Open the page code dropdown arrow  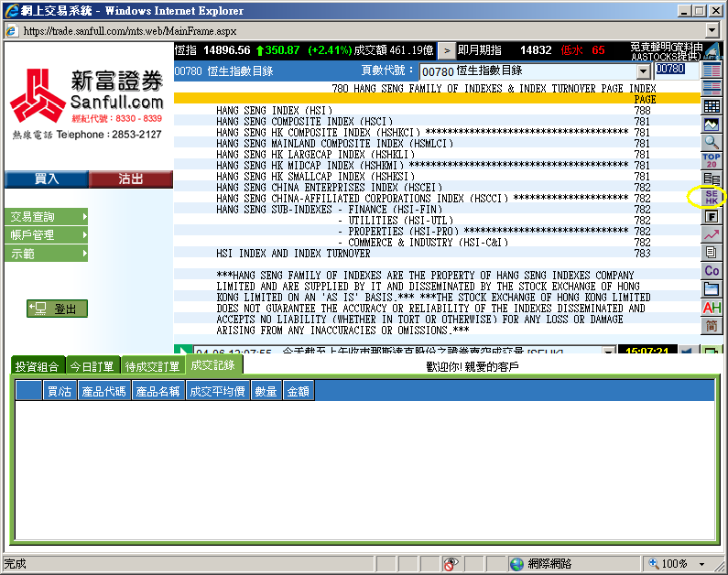(x=643, y=71)
